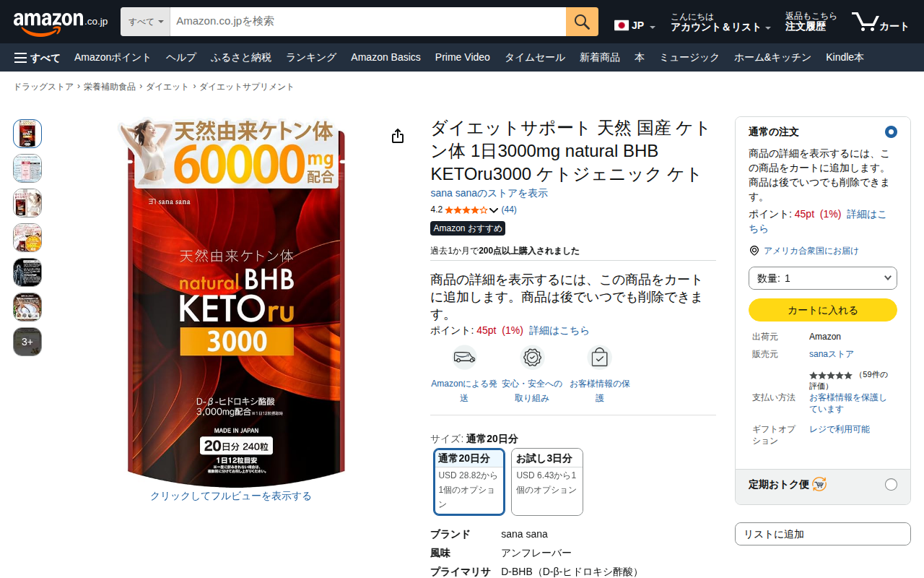Expand the すべて search category dropdown

click(145, 22)
